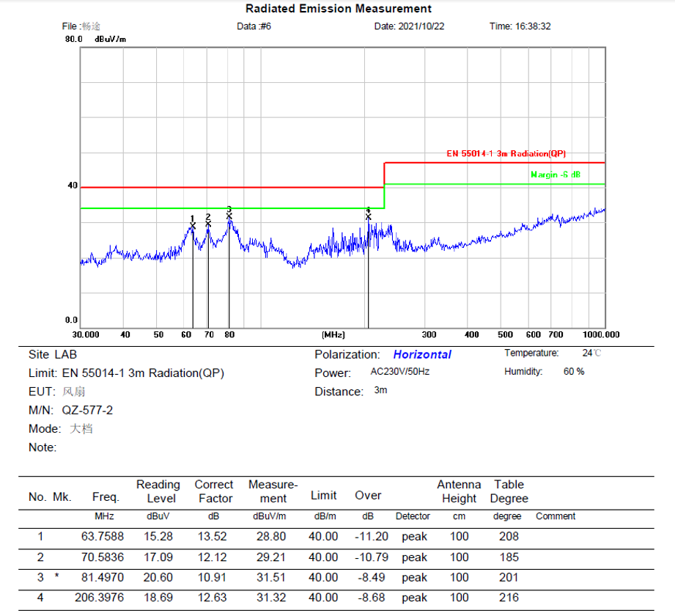Click over value -8.68
The height and width of the screenshot is (616, 675).
click(371, 598)
